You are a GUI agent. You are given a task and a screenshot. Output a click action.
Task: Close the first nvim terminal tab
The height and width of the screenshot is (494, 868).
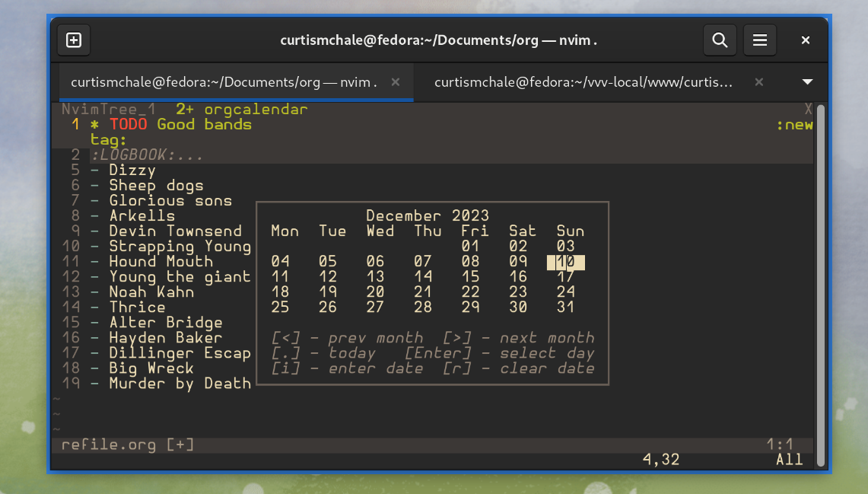[395, 82]
